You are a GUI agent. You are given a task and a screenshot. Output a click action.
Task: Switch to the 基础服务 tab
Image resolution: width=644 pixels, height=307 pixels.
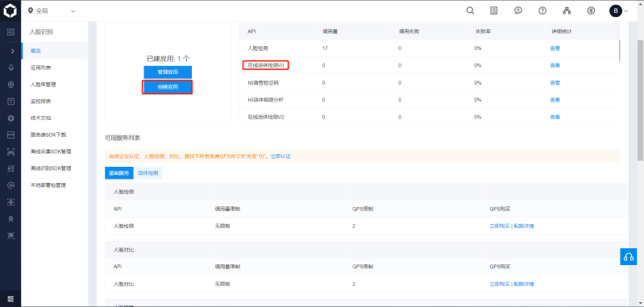coord(119,173)
